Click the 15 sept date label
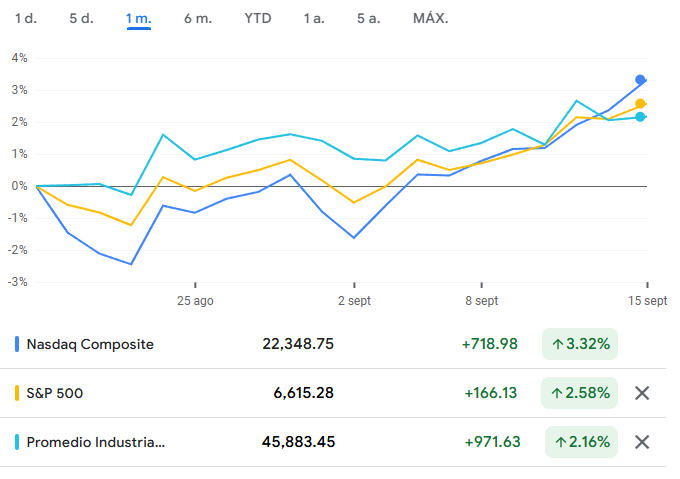 coord(647,301)
